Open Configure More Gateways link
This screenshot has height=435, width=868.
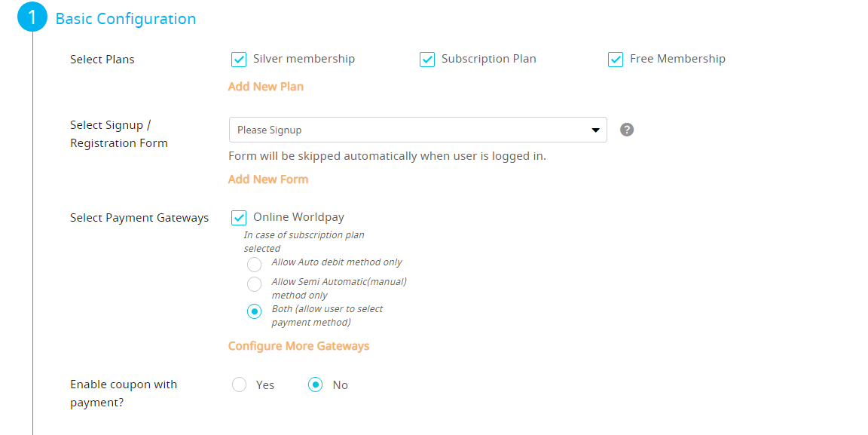tap(298, 346)
